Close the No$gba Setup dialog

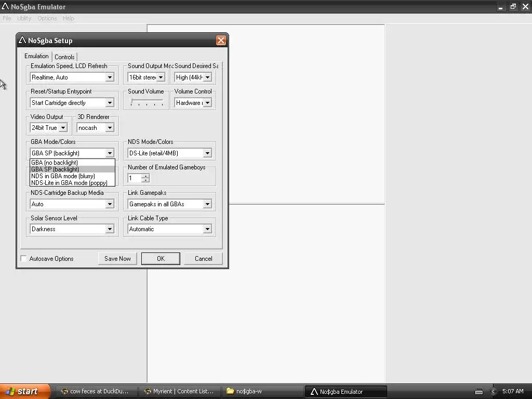tap(221, 41)
